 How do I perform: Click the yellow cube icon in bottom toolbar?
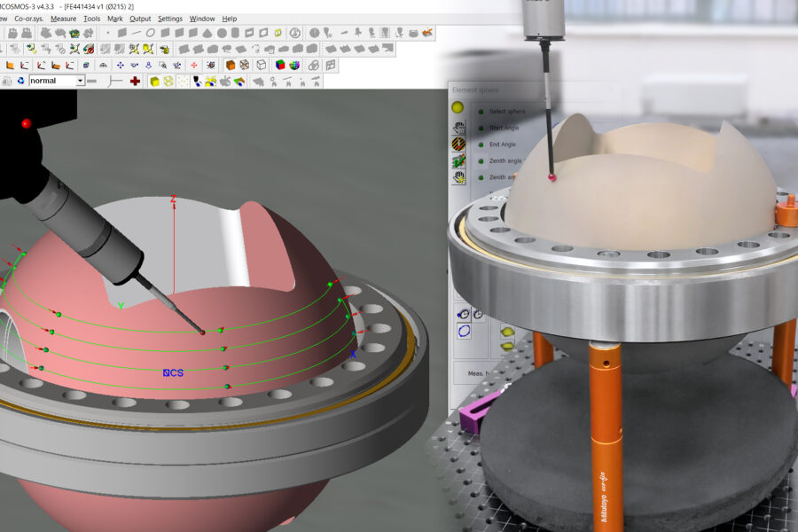(x=154, y=81)
